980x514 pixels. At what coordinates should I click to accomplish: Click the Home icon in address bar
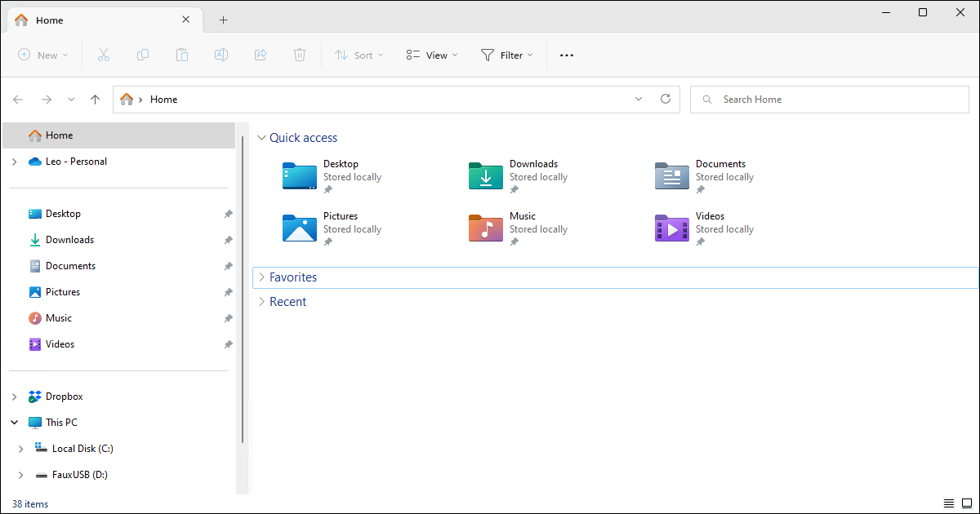tap(127, 100)
